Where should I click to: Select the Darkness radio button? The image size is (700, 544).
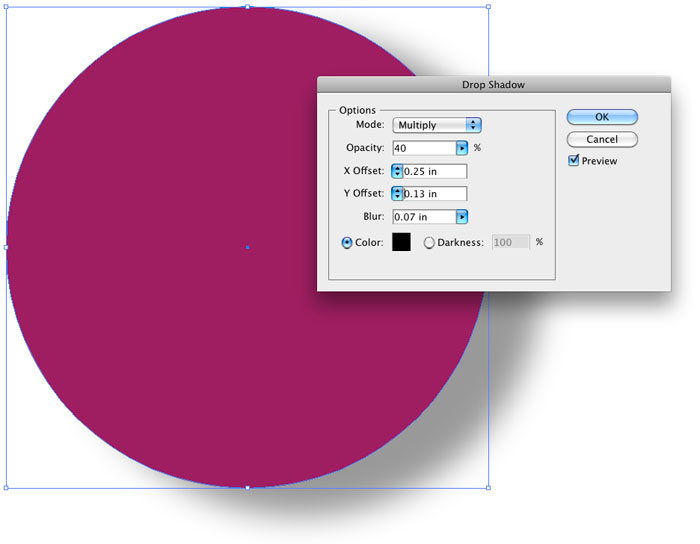pos(429,243)
